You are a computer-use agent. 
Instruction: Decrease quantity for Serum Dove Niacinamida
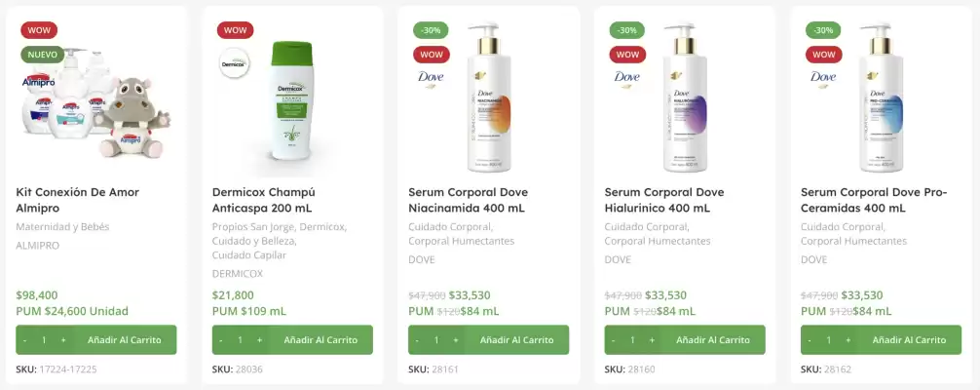(x=417, y=340)
